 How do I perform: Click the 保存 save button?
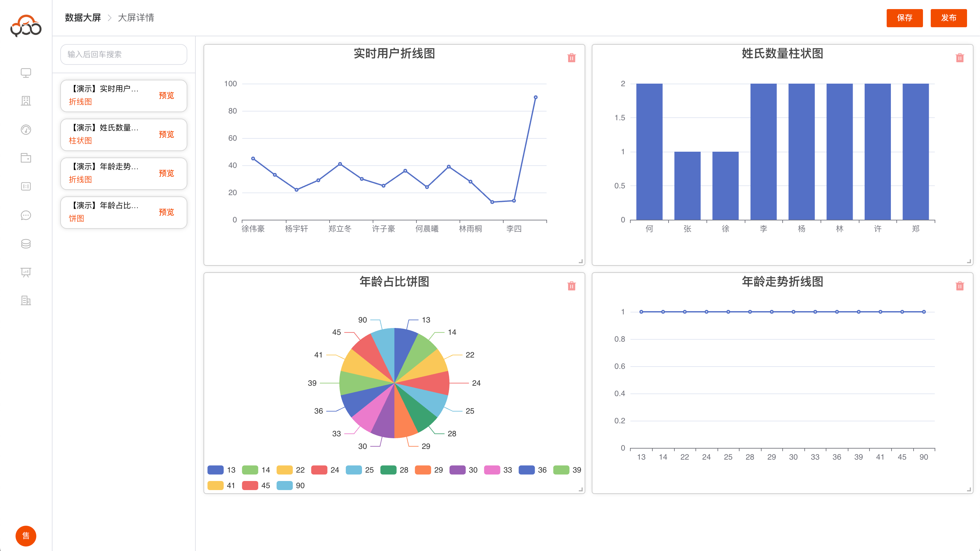coord(904,18)
